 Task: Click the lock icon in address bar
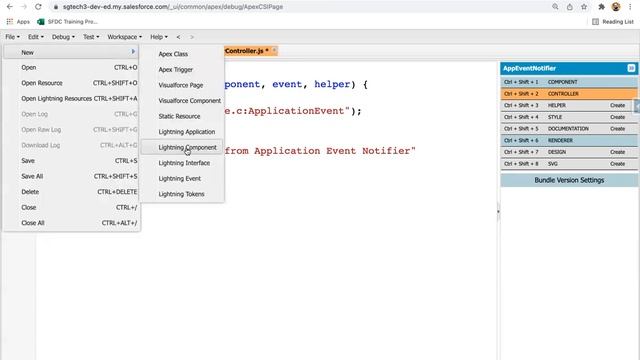[56, 7]
